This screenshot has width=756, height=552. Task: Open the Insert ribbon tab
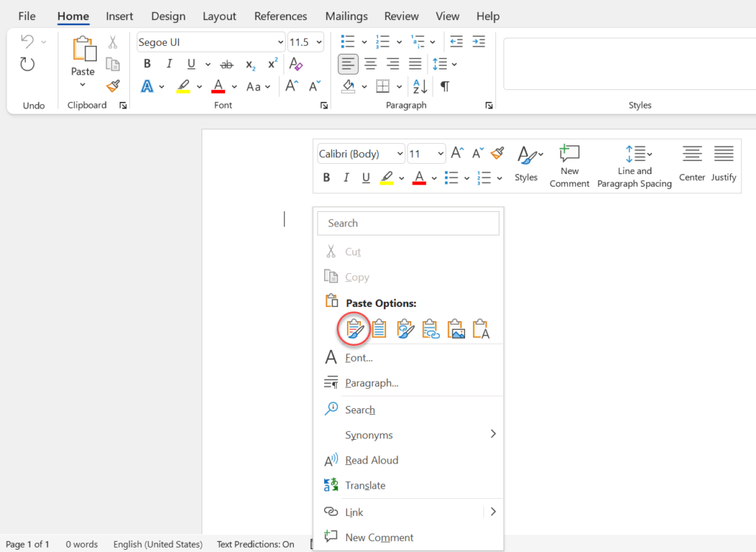point(119,16)
